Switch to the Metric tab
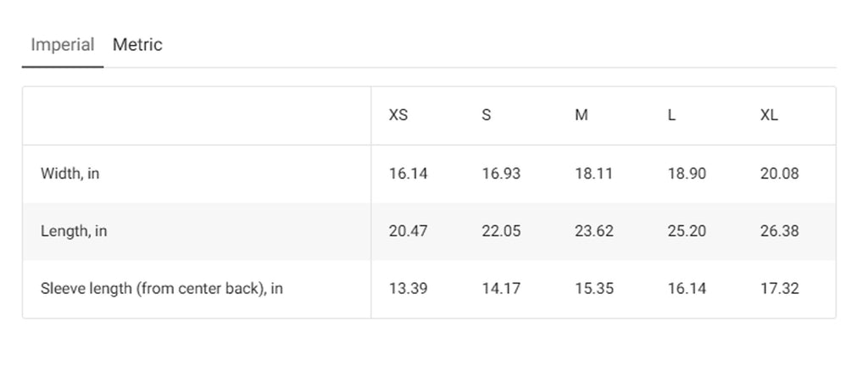 (137, 44)
